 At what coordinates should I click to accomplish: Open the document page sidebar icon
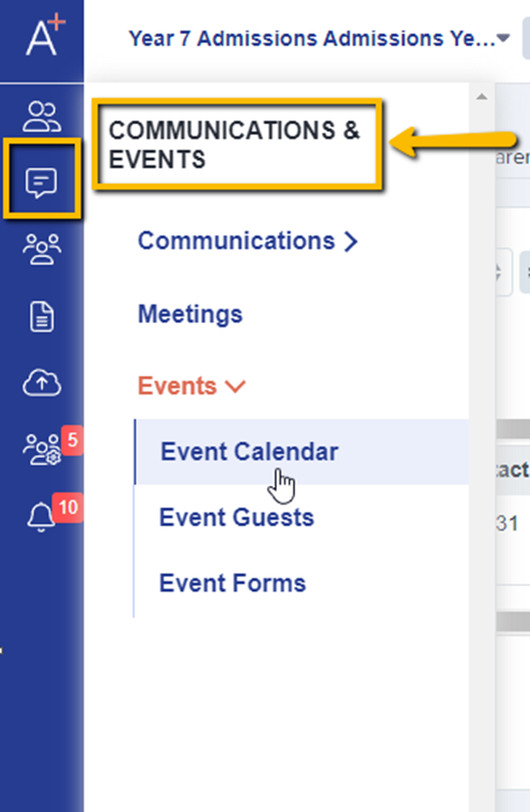(x=41, y=316)
